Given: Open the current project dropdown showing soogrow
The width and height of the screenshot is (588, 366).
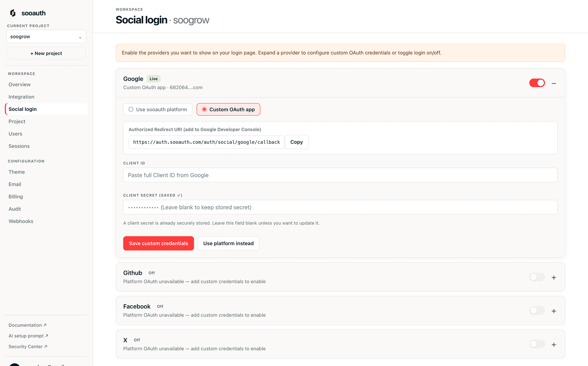Looking at the screenshot, I should (x=46, y=37).
